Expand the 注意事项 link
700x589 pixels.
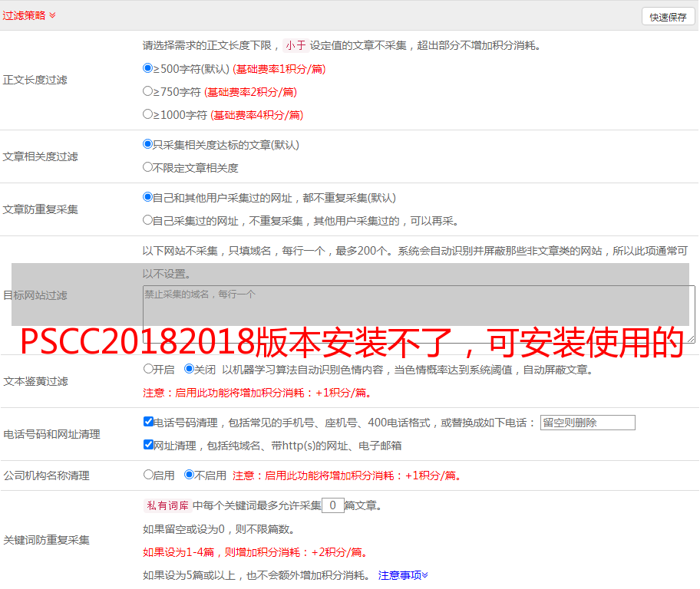click(403, 575)
